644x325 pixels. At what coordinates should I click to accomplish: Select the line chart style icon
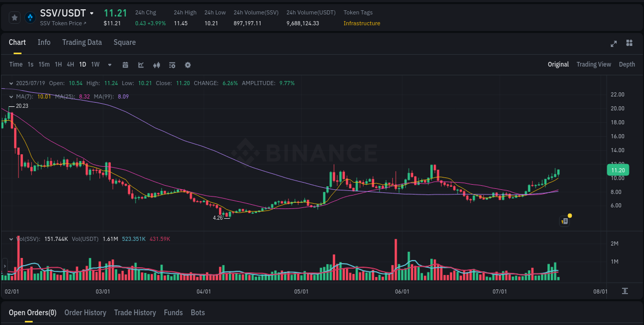141,65
